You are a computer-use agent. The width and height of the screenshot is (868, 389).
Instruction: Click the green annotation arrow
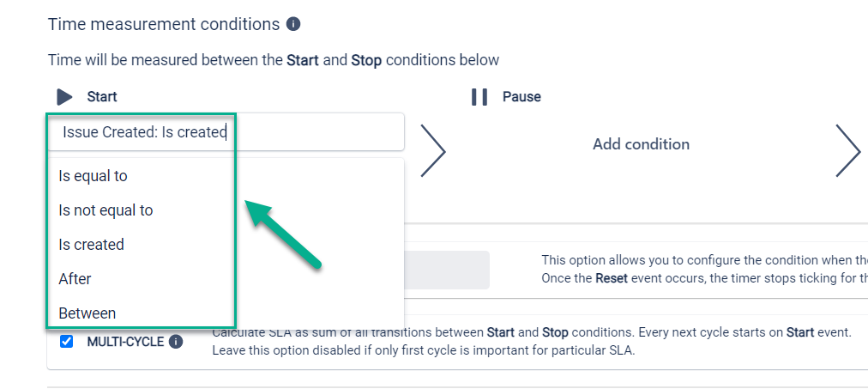point(284,234)
